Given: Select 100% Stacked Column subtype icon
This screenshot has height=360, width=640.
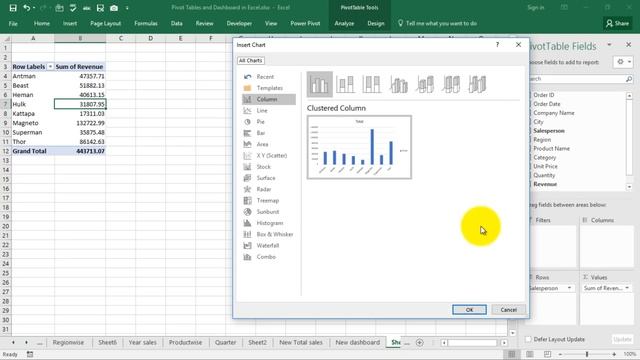Looking at the screenshot, I should pos(371,84).
